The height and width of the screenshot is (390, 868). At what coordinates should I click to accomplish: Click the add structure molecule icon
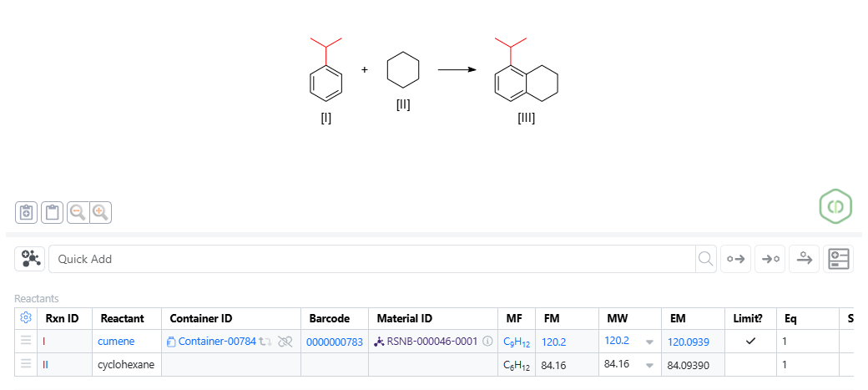(x=30, y=259)
